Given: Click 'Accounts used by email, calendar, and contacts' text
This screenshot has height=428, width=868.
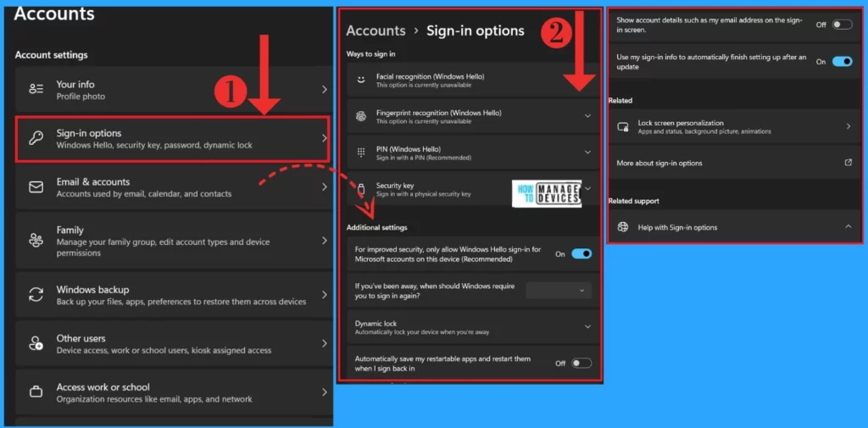Looking at the screenshot, I should click(144, 194).
